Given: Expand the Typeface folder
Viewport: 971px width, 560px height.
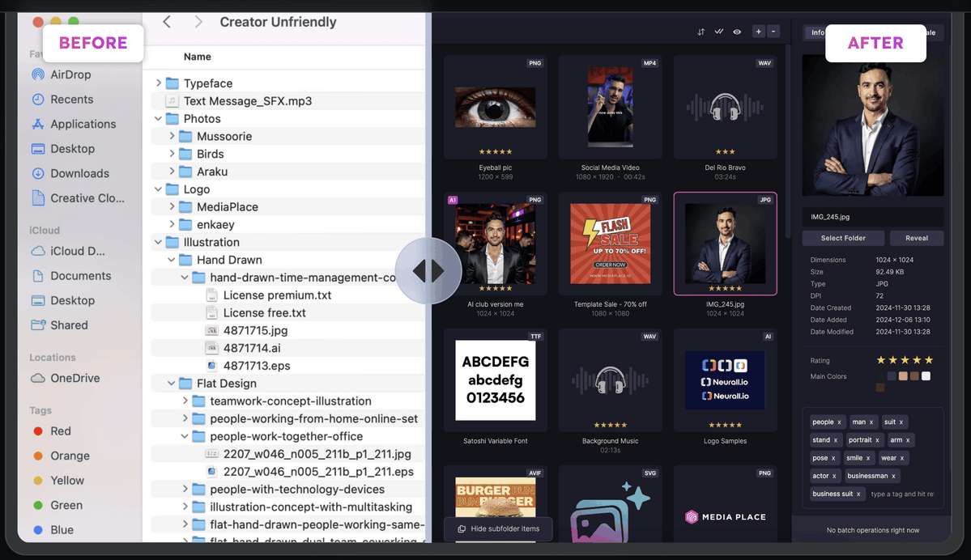Looking at the screenshot, I should click(x=159, y=83).
